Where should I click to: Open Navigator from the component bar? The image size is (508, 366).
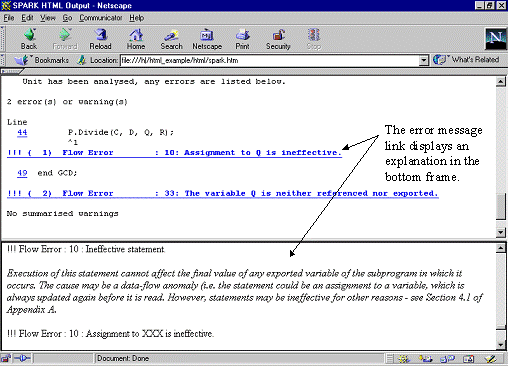pyautogui.click(x=404, y=359)
